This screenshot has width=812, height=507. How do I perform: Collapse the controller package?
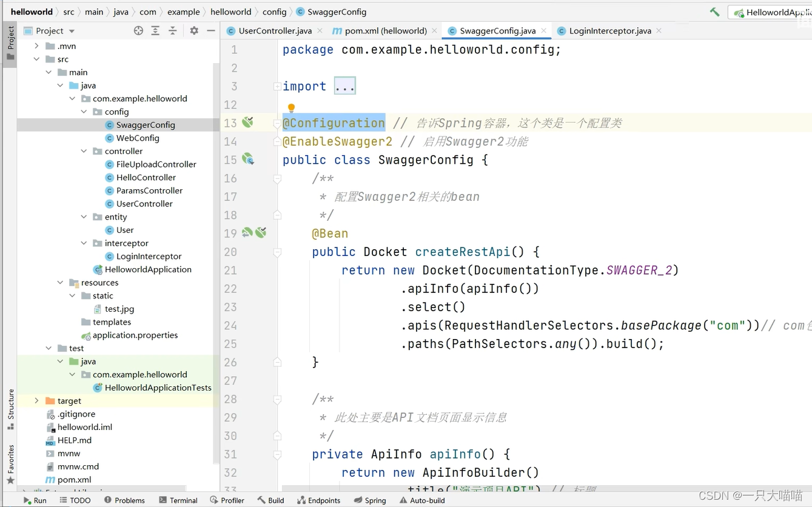click(x=84, y=151)
